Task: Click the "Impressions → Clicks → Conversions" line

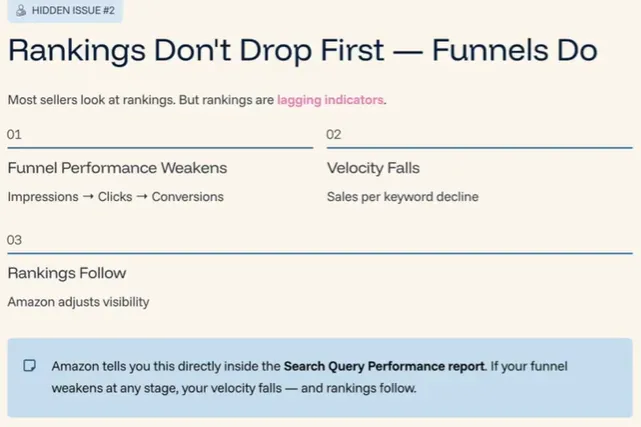Action: pyautogui.click(x=115, y=197)
